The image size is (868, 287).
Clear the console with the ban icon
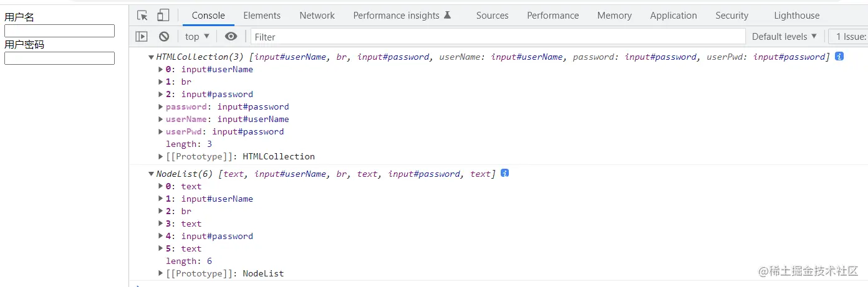pos(164,37)
